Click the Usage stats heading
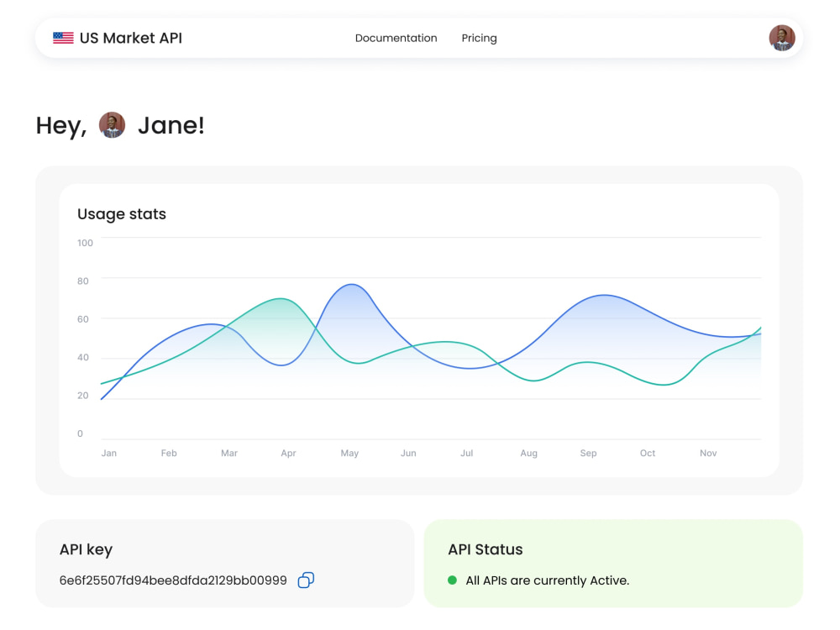The image size is (840, 630). 122,213
